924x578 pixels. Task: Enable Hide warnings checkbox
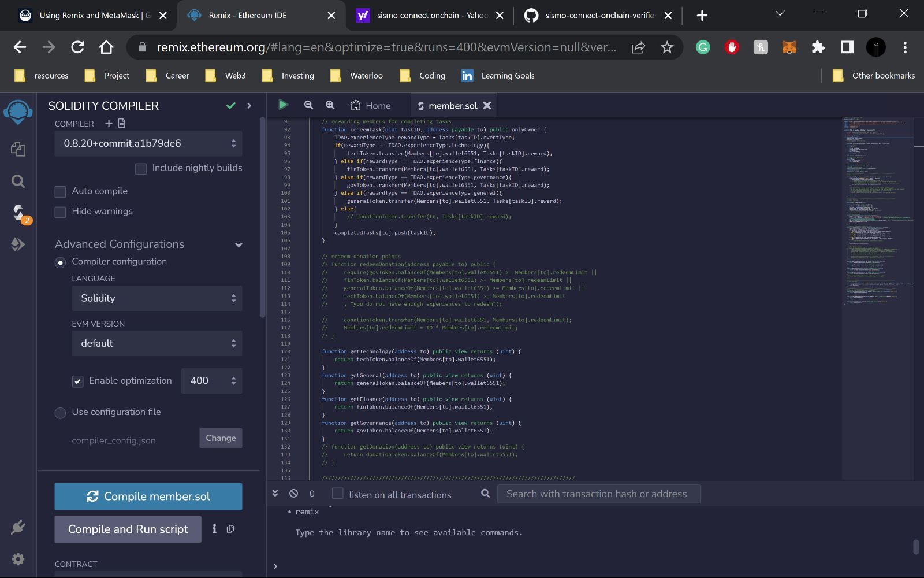click(60, 212)
